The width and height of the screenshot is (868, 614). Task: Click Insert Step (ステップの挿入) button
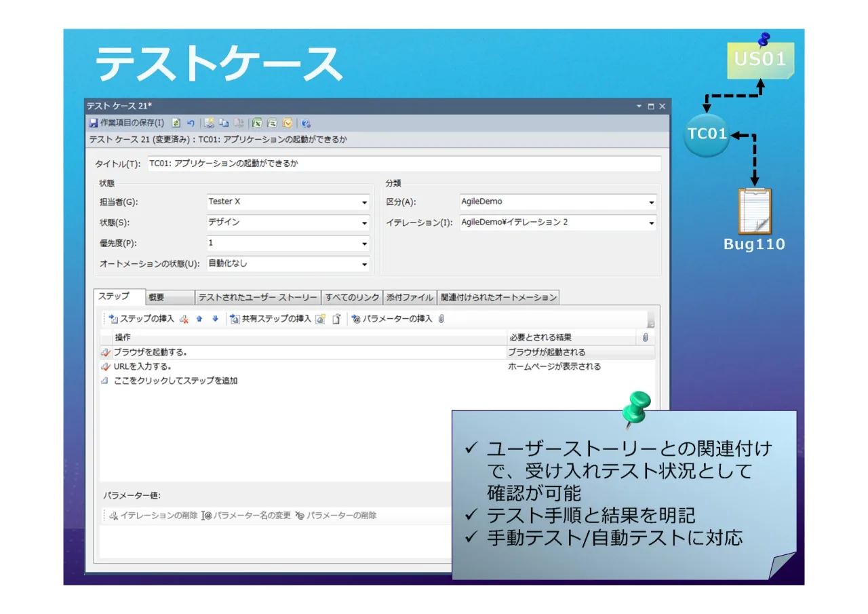tap(142, 319)
